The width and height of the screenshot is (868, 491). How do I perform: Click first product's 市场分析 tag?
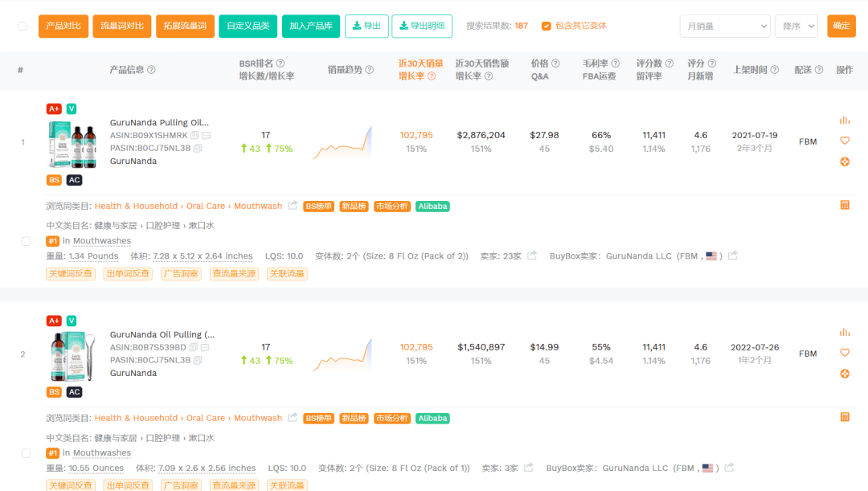click(392, 206)
